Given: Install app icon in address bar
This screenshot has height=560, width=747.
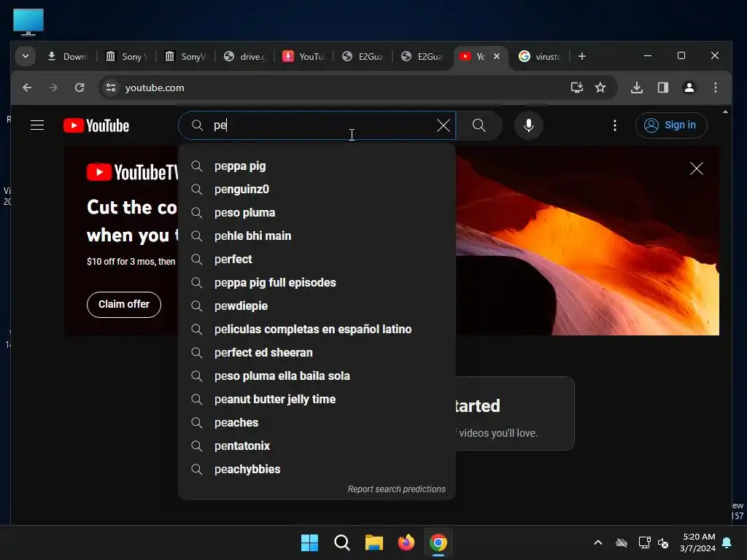Looking at the screenshot, I should [x=576, y=87].
